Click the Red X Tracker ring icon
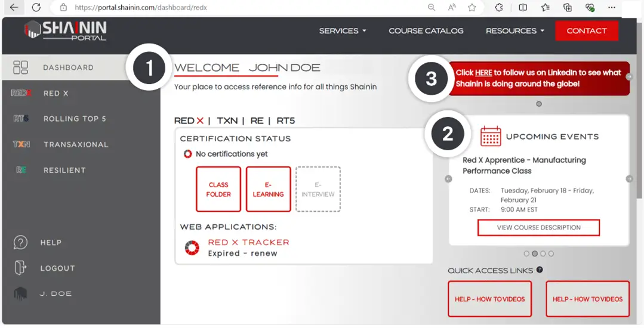Screen dimensions: 644x328 tap(192, 248)
